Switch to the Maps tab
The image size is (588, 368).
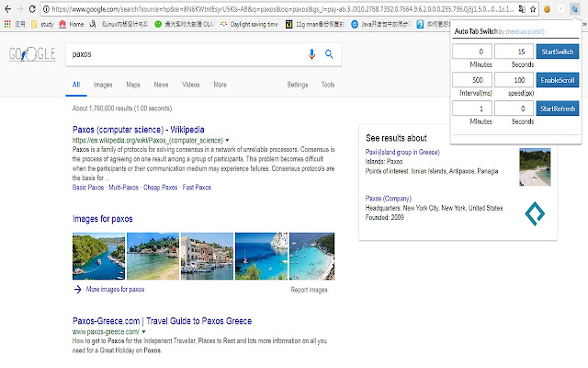click(x=133, y=85)
